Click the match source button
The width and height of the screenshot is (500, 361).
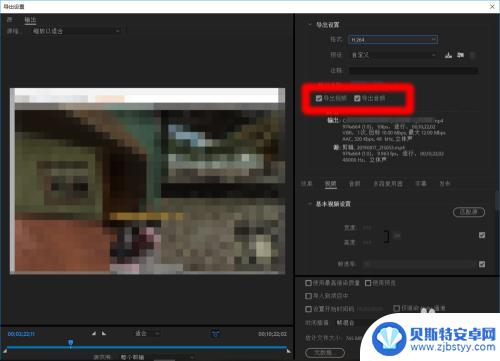[x=469, y=212]
